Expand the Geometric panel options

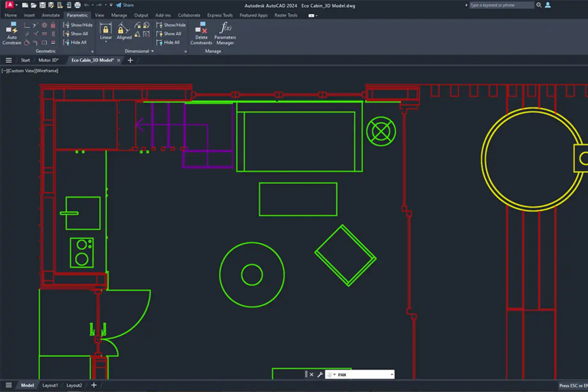tap(93, 51)
